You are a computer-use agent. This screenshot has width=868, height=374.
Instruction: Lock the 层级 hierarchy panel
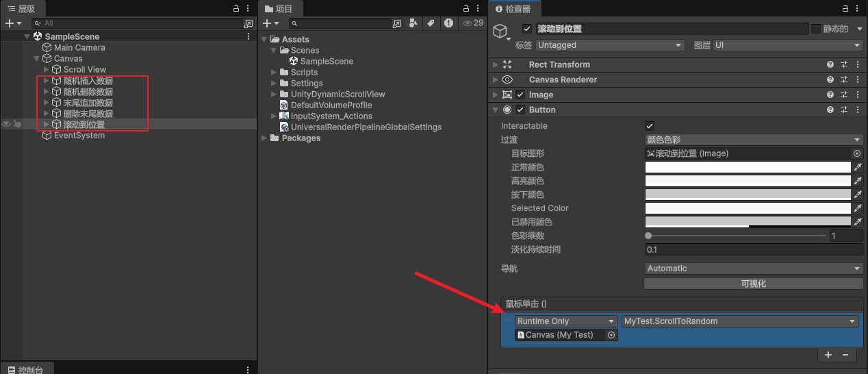pos(237,8)
